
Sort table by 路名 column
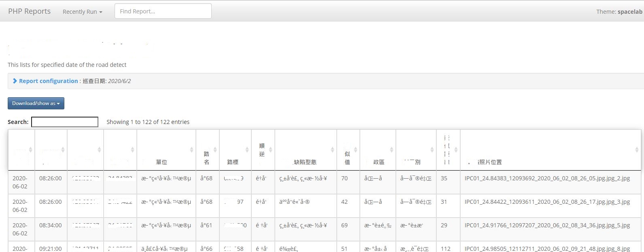[x=207, y=149]
